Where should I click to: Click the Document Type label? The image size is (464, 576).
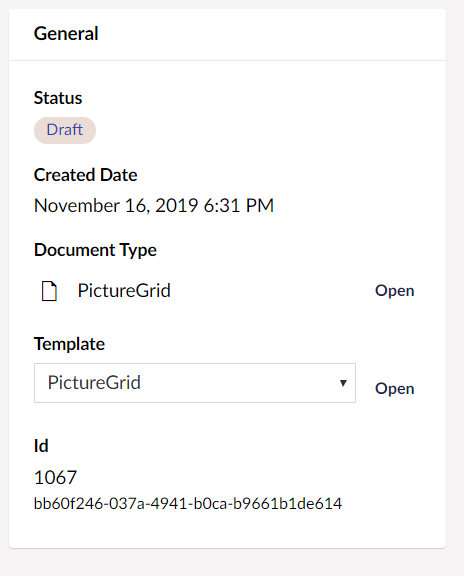click(96, 250)
